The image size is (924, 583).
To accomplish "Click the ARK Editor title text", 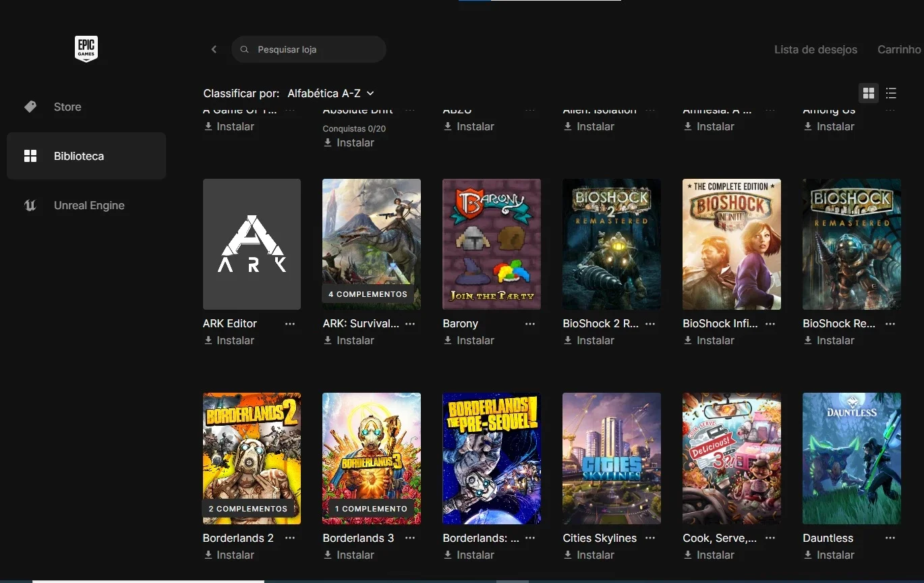I will (x=230, y=324).
